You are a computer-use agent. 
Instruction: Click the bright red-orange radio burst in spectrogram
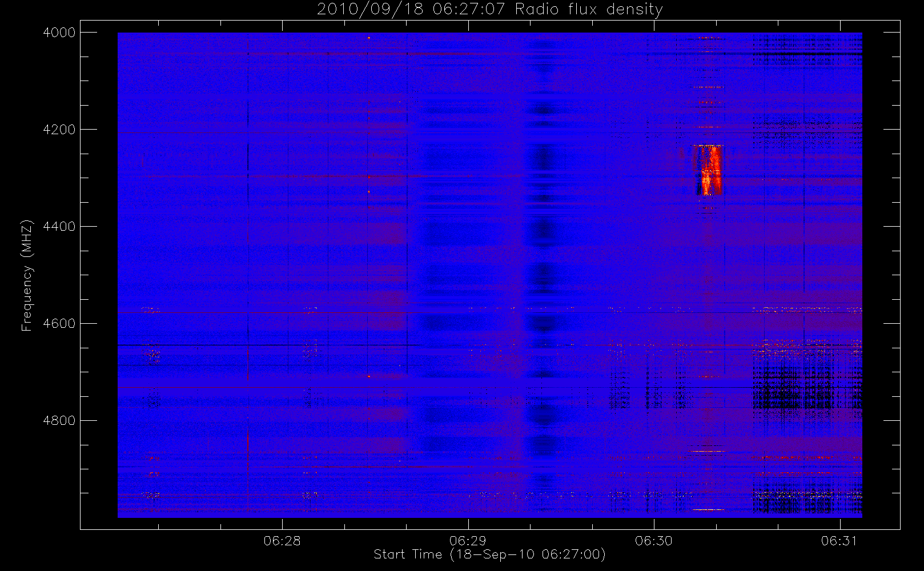click(708, 170)
